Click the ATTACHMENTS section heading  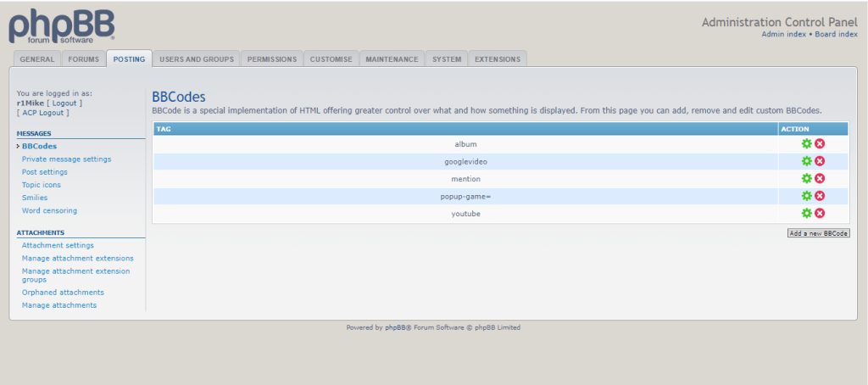pyautogui.click(x=41, y=232)
